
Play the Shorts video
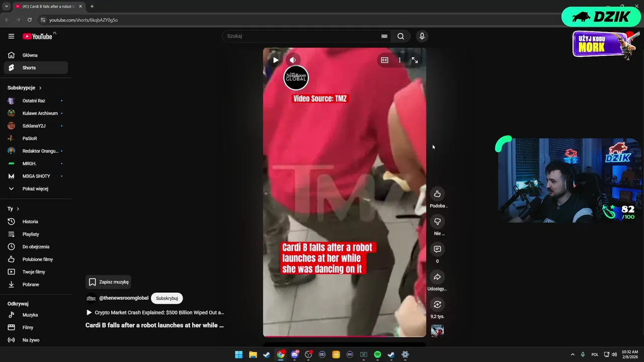[276, 60]
